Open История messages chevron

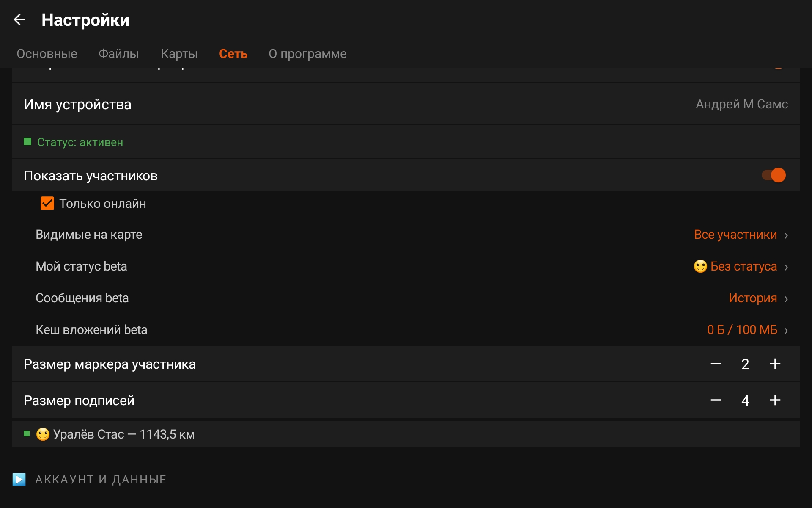[786, 298]
